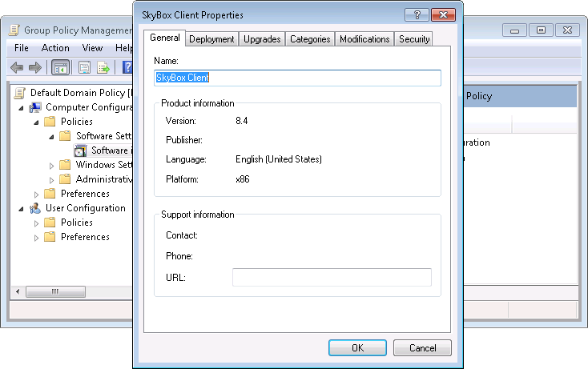This screenshot has height=369, width=588.
Task: Collapse Policies under Computer Configuration
Action: pos(36,122)
